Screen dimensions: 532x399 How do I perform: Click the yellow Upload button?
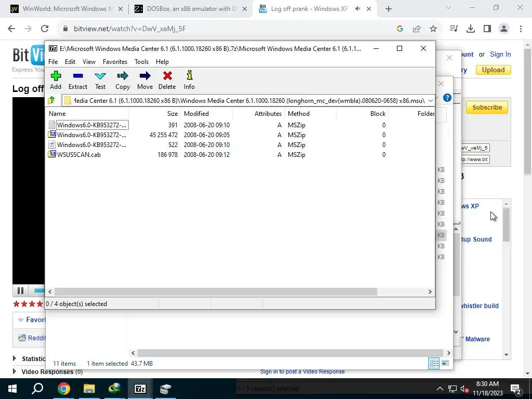494,70
